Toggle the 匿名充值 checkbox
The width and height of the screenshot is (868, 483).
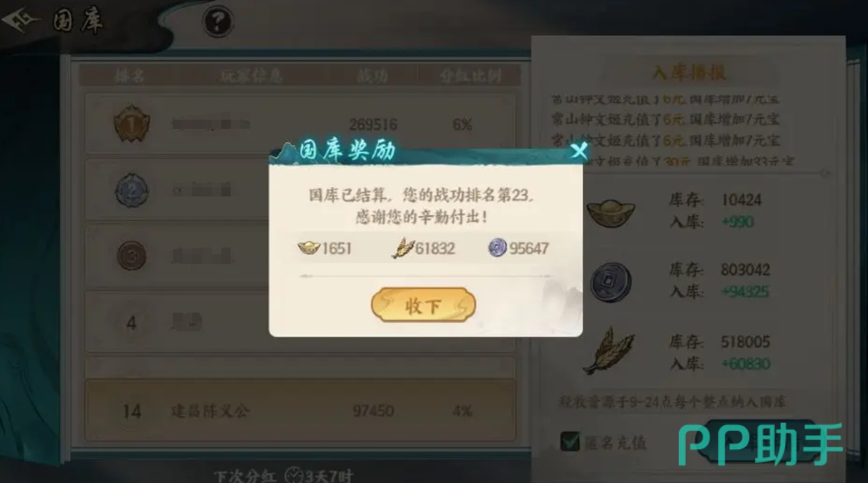point(570,442)
